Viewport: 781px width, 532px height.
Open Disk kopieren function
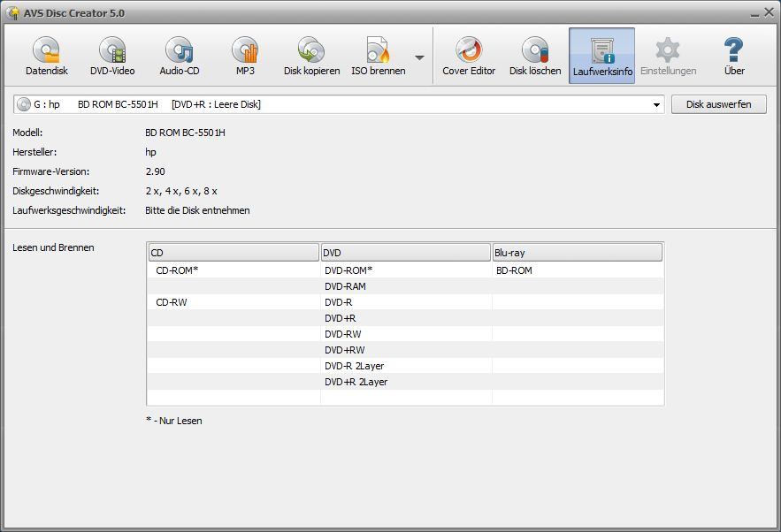(x=312, y=56)
